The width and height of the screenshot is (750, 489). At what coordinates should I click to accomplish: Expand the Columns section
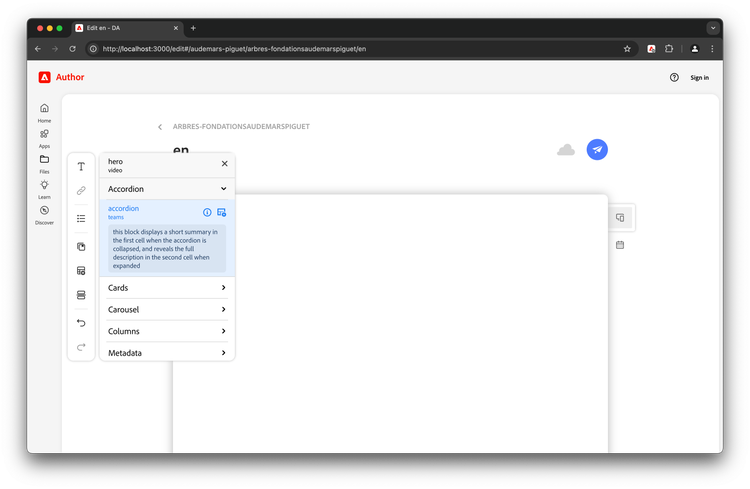click(167, 331)
